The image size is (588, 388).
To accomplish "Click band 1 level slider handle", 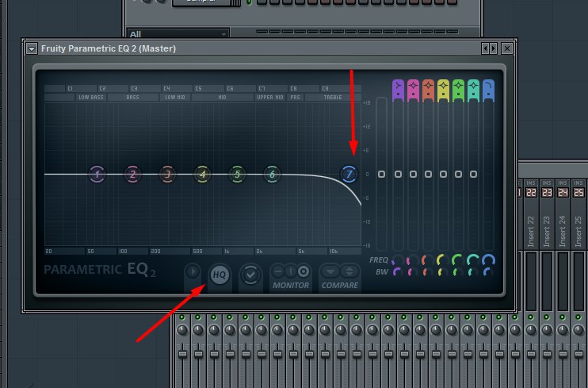I will coord(399,175).
